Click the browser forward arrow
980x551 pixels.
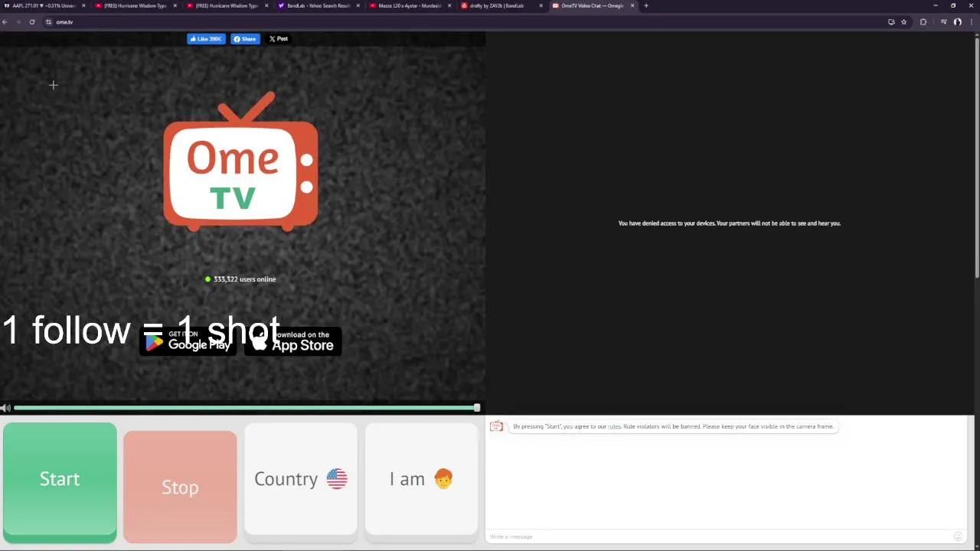(x=18, y=22)
